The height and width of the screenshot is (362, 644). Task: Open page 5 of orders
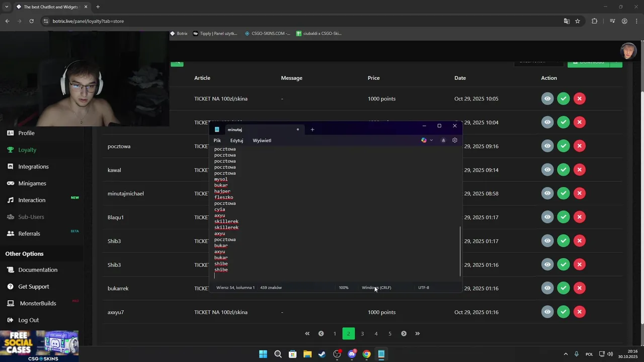point(390,334)
